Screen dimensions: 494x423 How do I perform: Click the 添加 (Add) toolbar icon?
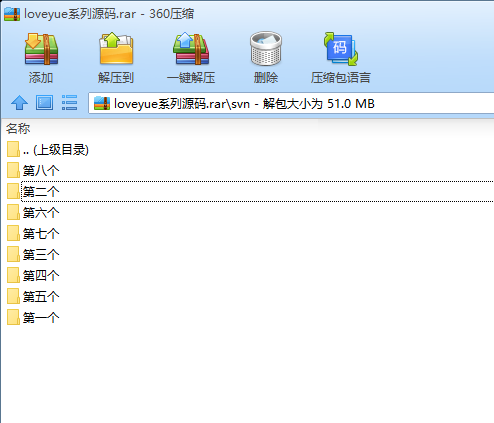click(x=41, y=49)
